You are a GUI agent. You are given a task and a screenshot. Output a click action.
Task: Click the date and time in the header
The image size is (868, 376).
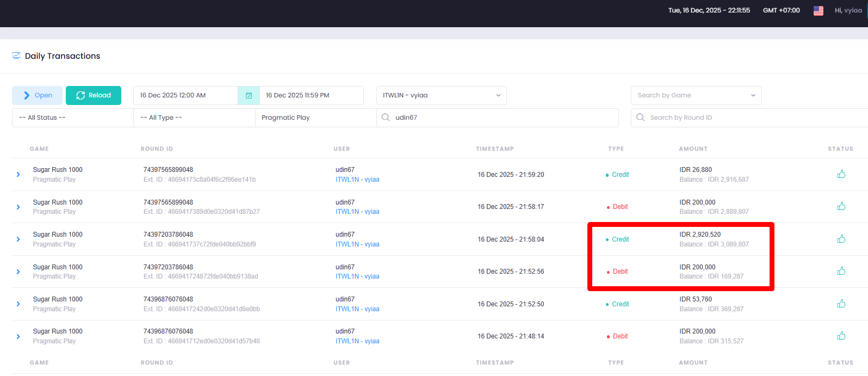click(x=709, y=10)
